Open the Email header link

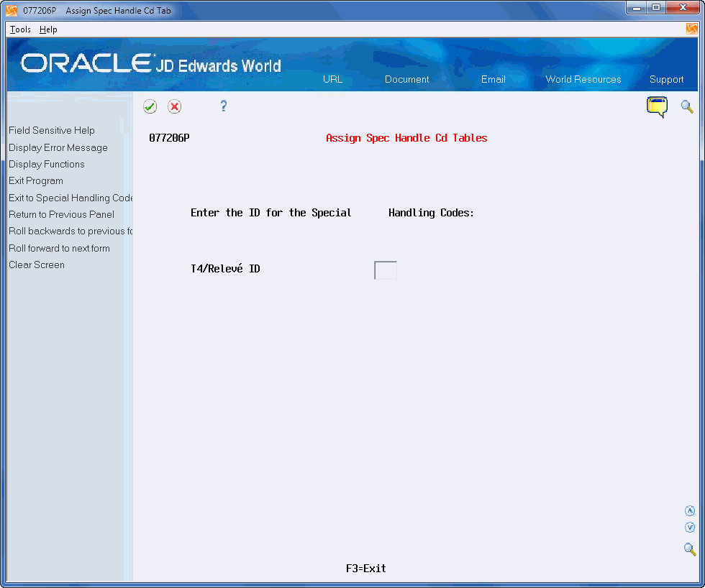click(493, 80)
